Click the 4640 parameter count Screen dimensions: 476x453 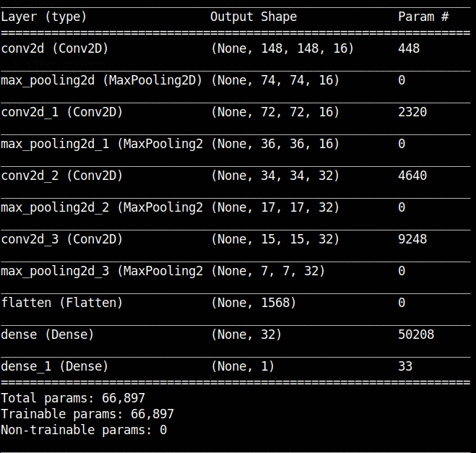click(x=412, y=176)
